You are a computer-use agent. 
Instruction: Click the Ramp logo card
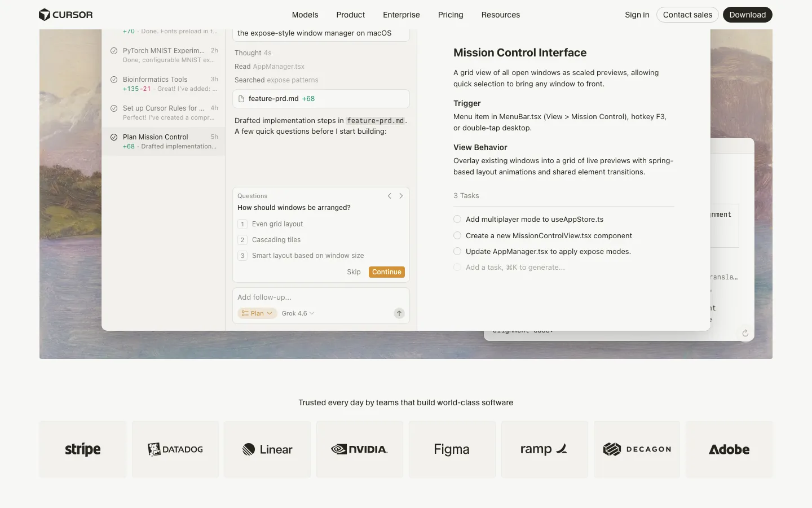(545, 449)
